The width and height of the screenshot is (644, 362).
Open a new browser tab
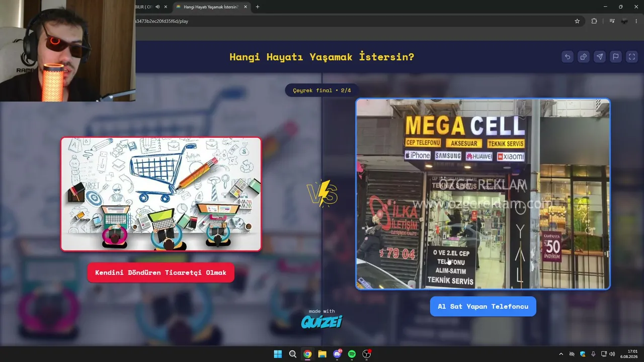click(x=258, y=7)
